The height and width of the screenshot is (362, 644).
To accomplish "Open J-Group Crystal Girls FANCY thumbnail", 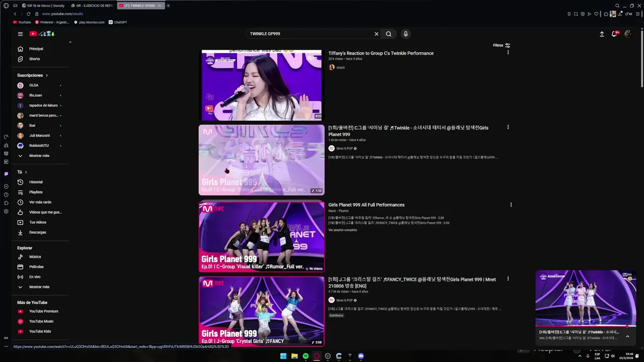I will [x=262, y=312].
